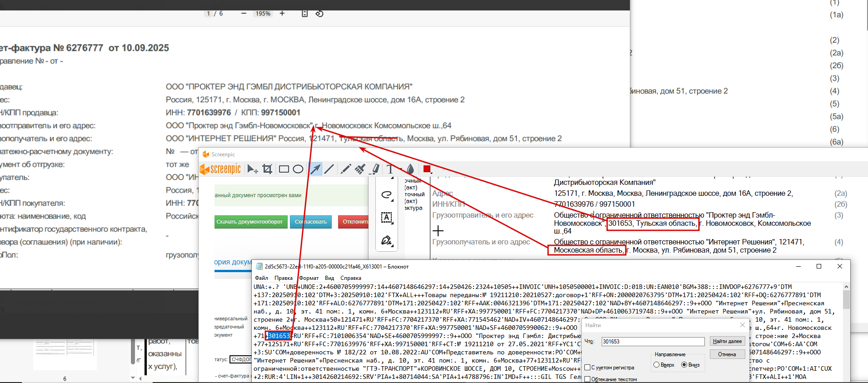Click the Notepad vertical scrollbar up arrow

[846, 287]
